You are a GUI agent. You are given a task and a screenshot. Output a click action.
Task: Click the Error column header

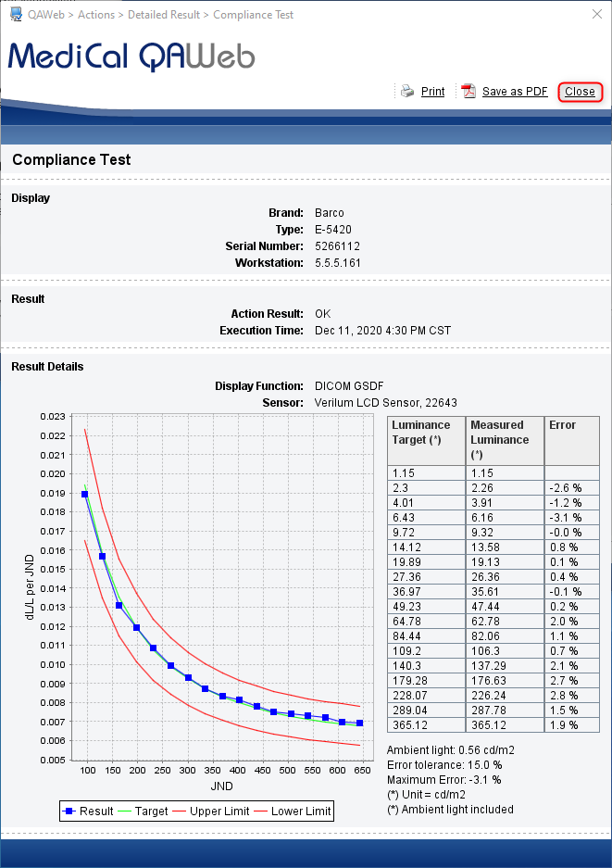tap(572, 441)
